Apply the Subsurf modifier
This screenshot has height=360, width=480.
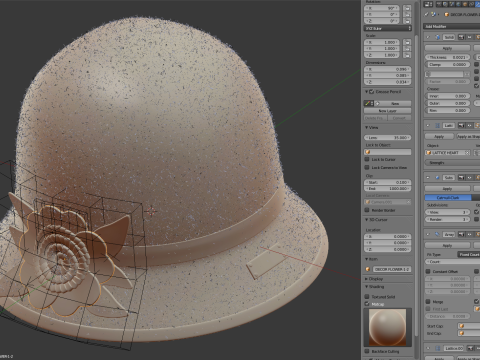coord(447,189)
